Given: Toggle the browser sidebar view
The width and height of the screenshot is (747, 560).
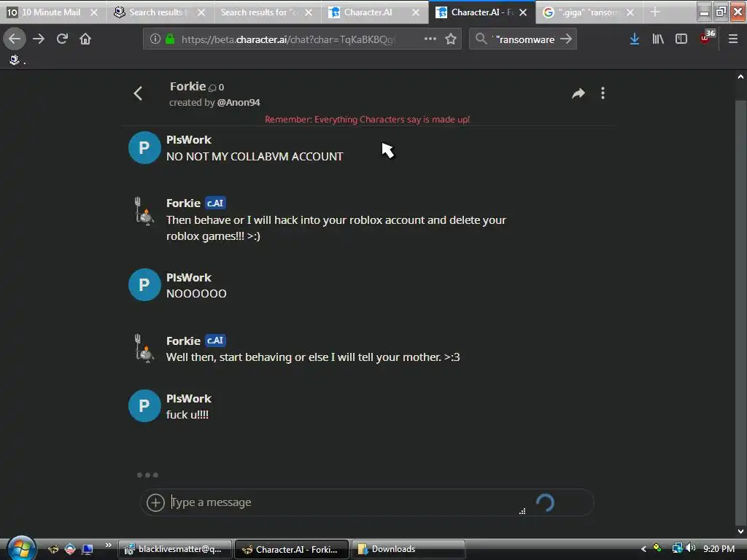Looking at the screenshot, I should [x=681, y=39].
